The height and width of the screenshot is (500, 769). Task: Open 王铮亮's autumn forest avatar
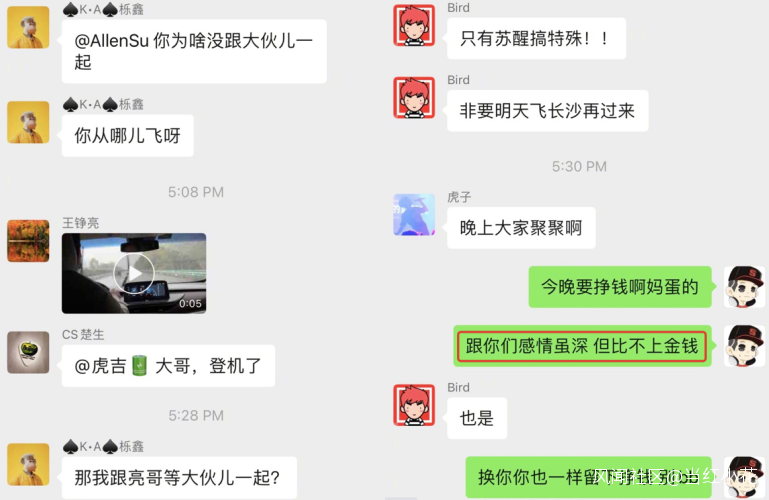pyautogui.click(x=28, y=241)
